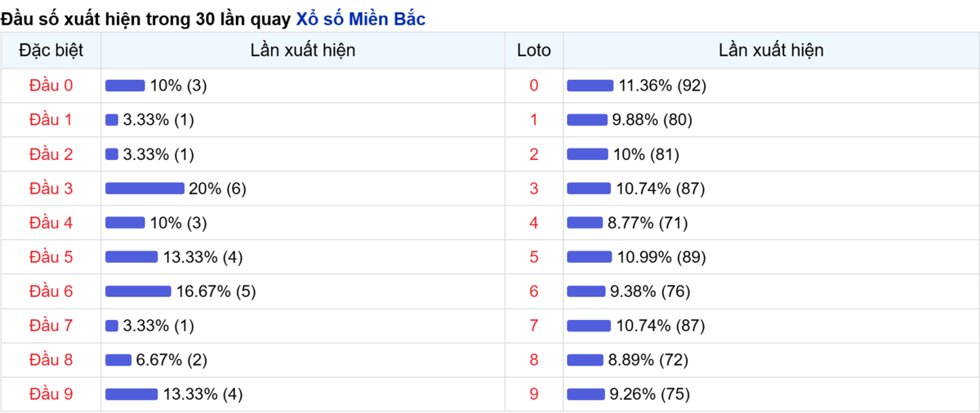Image resolution: width=980 pixels, height=413 pixels.
Task: Click the 20% (6) progress bar
Action: click(145, 189)
